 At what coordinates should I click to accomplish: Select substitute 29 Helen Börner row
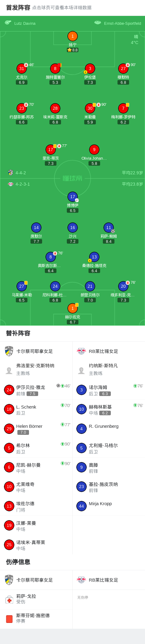pos(36,429)
